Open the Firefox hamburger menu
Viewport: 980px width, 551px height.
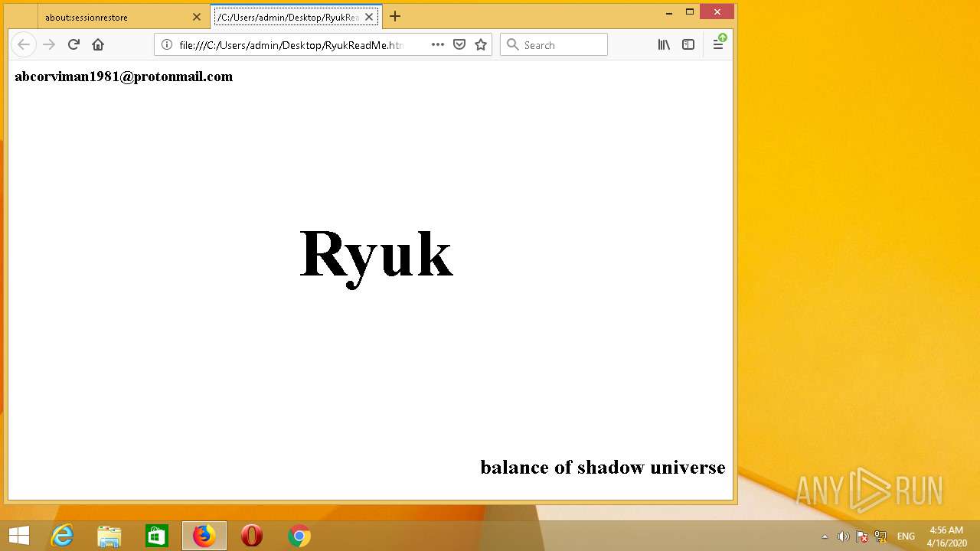point(718,44)
